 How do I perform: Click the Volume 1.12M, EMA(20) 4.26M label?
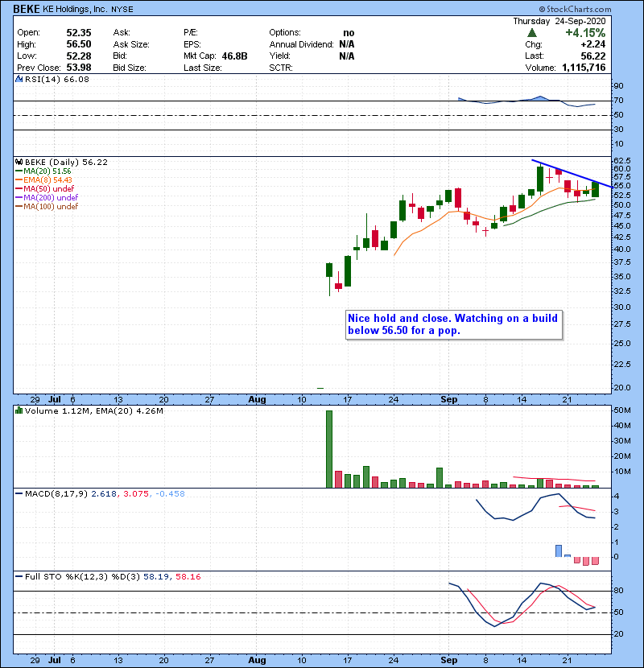[93, 410]
